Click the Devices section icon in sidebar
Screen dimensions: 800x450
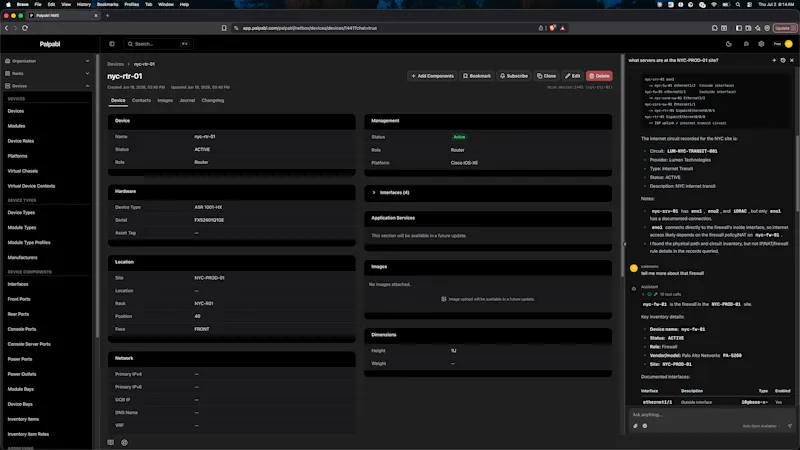click(x=8, y=86)
